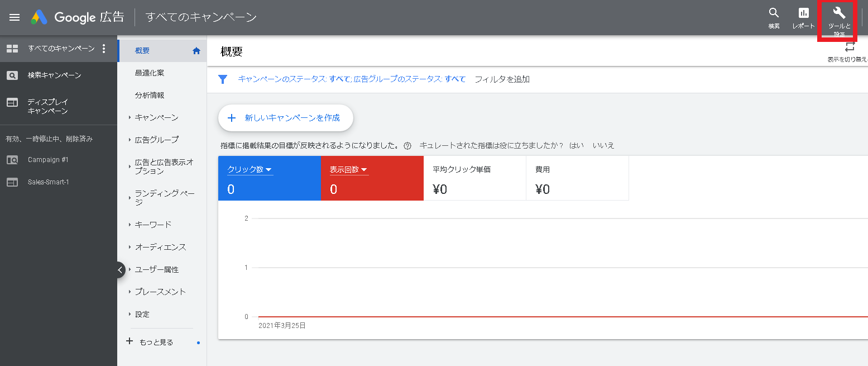Select the red 表示回数 metric tile
This screenshot has height=366, width=868.
pos(372,178)
